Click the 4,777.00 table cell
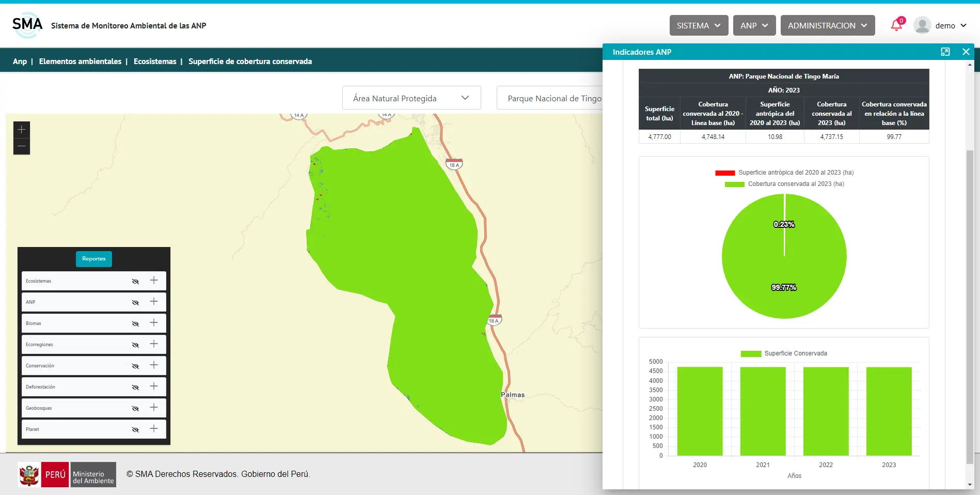This screenshot has height=495, width=980. [659, 137]
